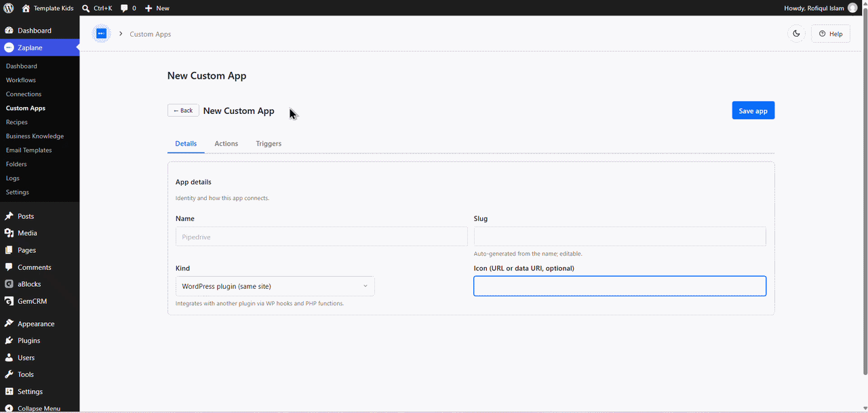
Task: Open the comments bubble icon in admin bar
Action: 124,8
